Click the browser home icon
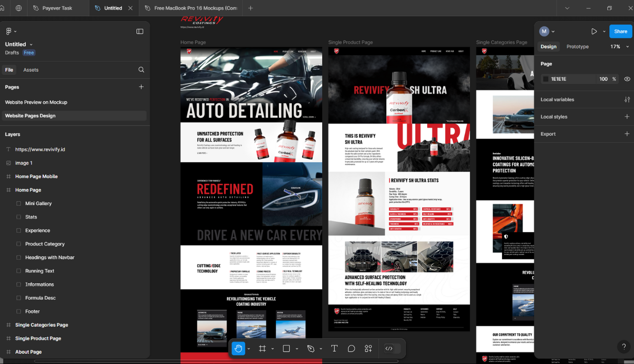The height and width of the screenshot is (364, 634). point(2,8)
